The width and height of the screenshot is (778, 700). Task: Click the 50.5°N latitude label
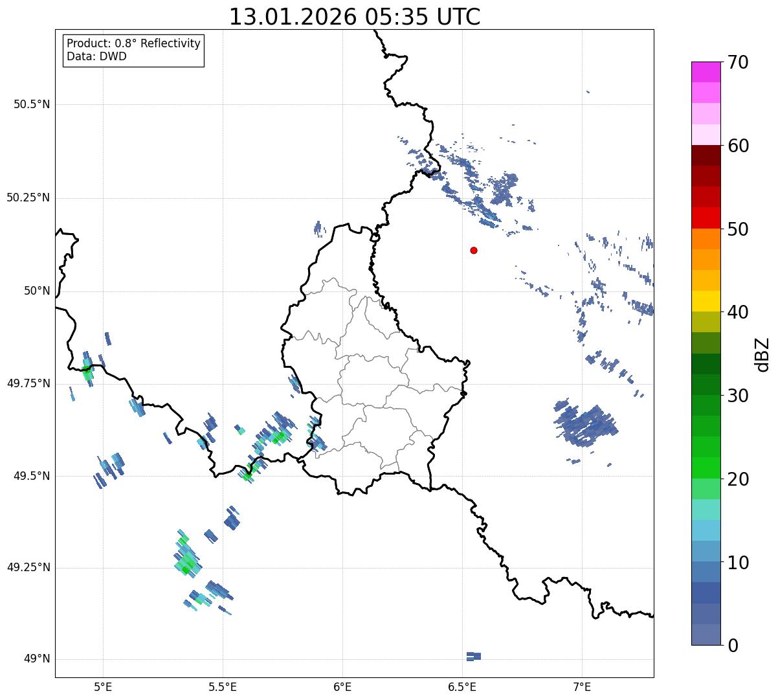coord(32,104)
